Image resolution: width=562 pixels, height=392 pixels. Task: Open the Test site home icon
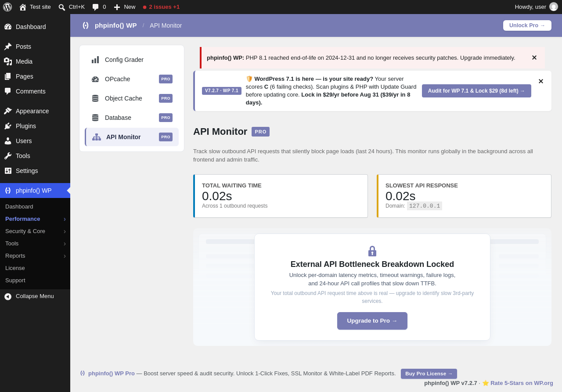23,7
